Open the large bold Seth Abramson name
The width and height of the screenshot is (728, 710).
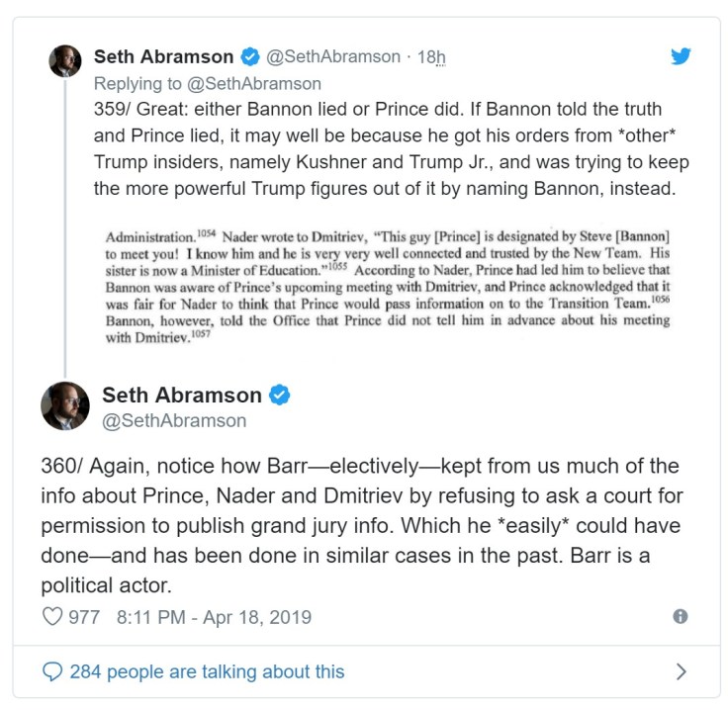point(181,396)
